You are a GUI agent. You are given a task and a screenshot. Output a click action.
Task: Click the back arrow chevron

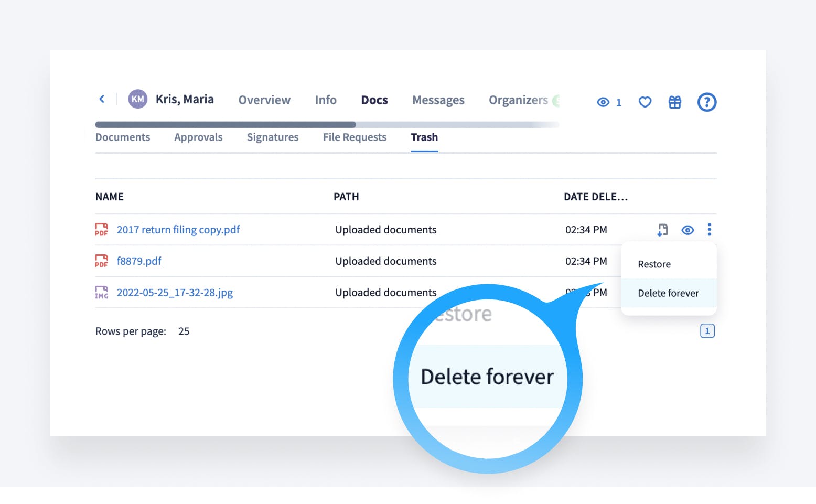[102, 99]
